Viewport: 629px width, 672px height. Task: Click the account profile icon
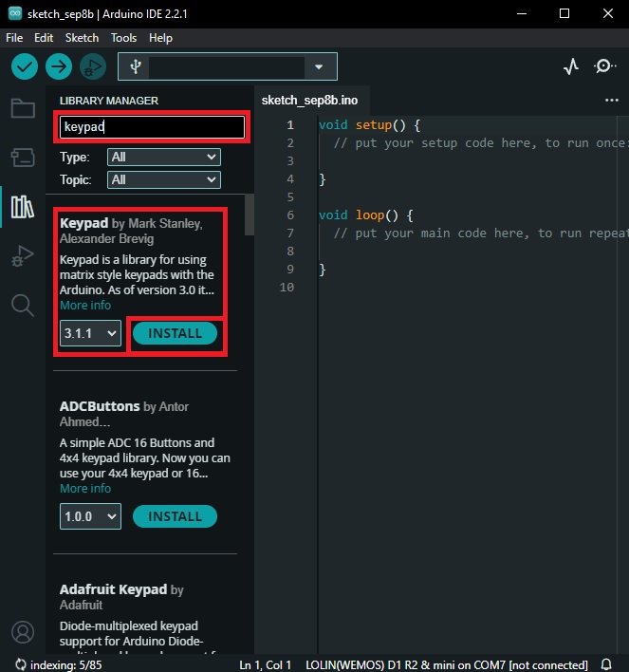click(x=23, y=631)
